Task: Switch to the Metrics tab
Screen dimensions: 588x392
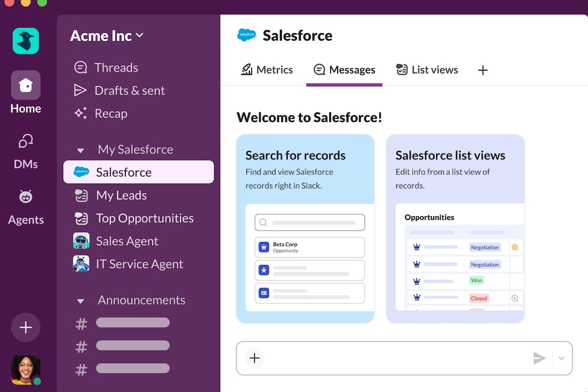Action: point(267,70)
